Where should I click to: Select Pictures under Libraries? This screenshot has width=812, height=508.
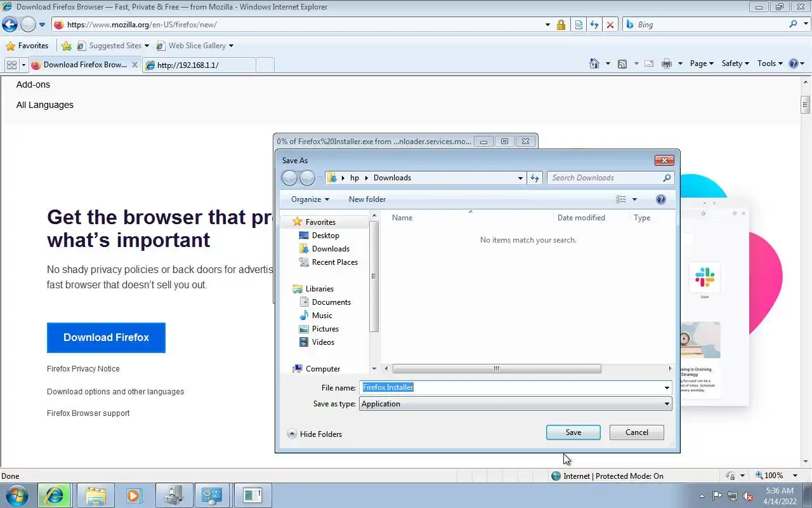(325, 329)
